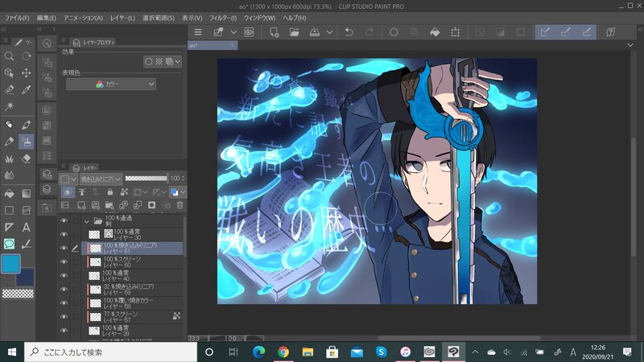The height and width of the screenshot is (362, 644).
Task: Click the Clear selection spinner icon
Action: 394,32
